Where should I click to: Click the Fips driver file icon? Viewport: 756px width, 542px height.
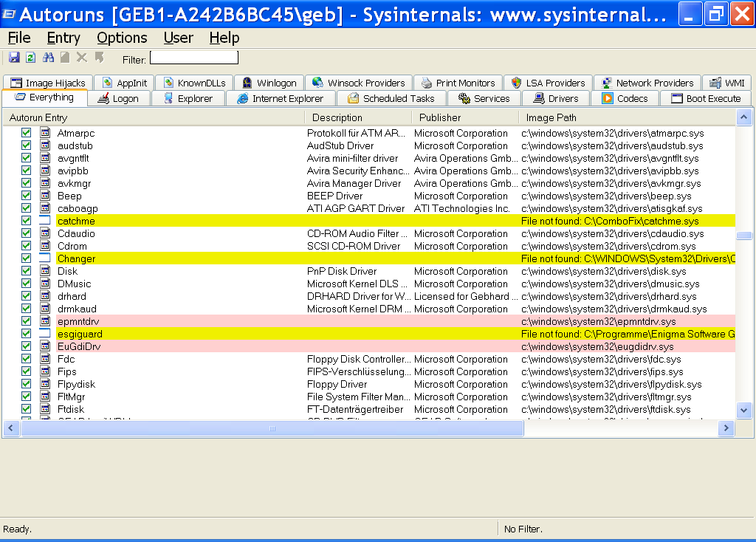click(45, 371)
